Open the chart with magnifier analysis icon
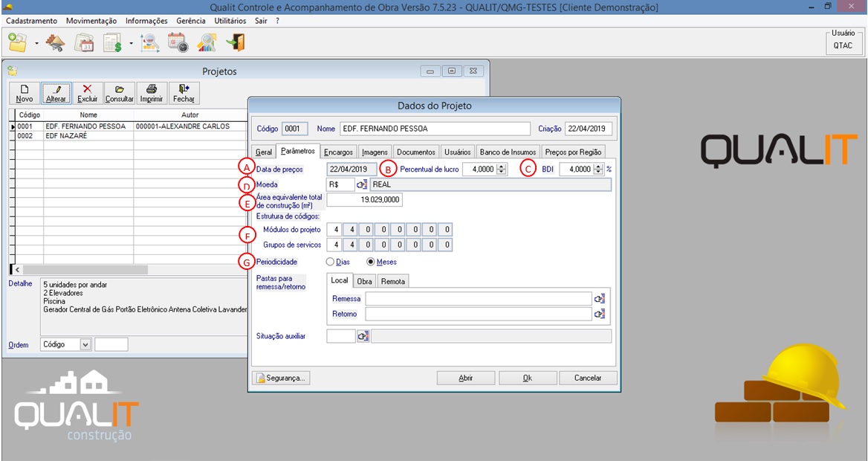This screenshot has width=868, height=461. pos(149,42)
